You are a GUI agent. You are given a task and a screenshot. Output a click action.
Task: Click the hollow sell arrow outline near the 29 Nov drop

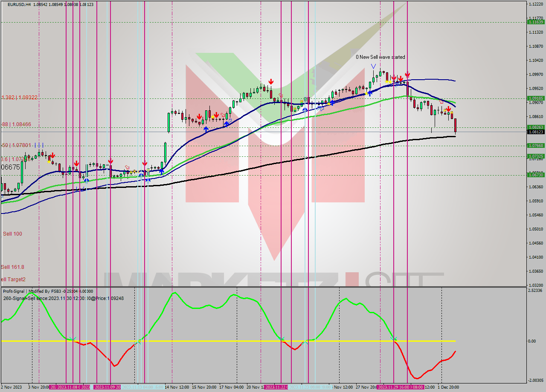click(x=440, y=101)
